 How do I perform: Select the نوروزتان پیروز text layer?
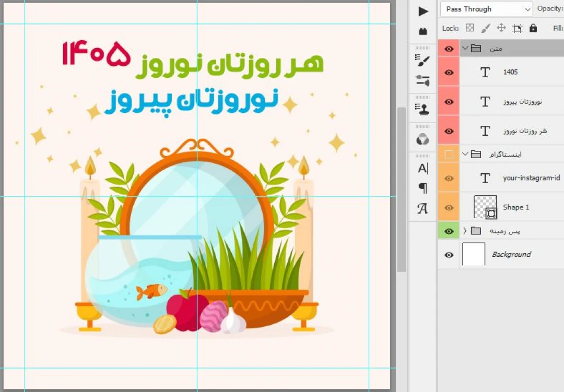coord(522,102)
